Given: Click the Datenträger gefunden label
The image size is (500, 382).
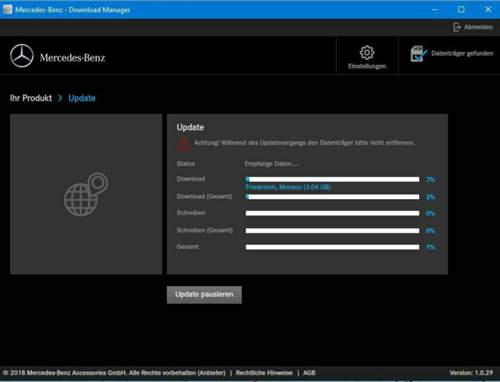Looking at the screenshot, I should (462, 53).
